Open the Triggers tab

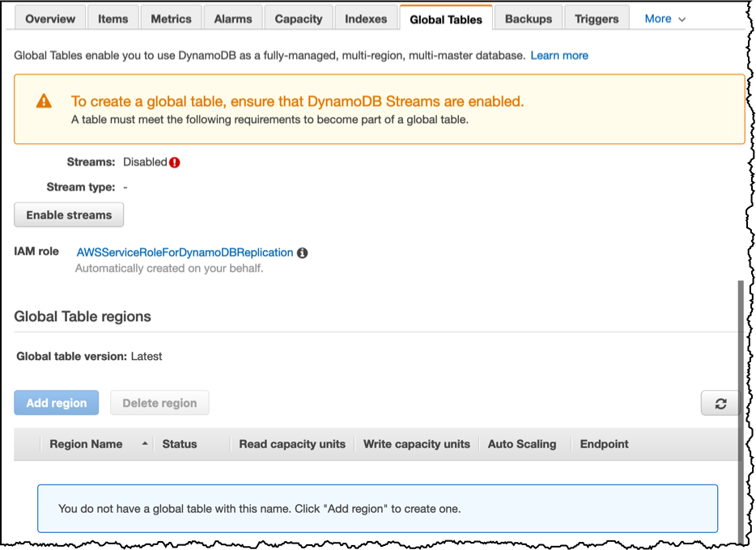pos(597,19)
